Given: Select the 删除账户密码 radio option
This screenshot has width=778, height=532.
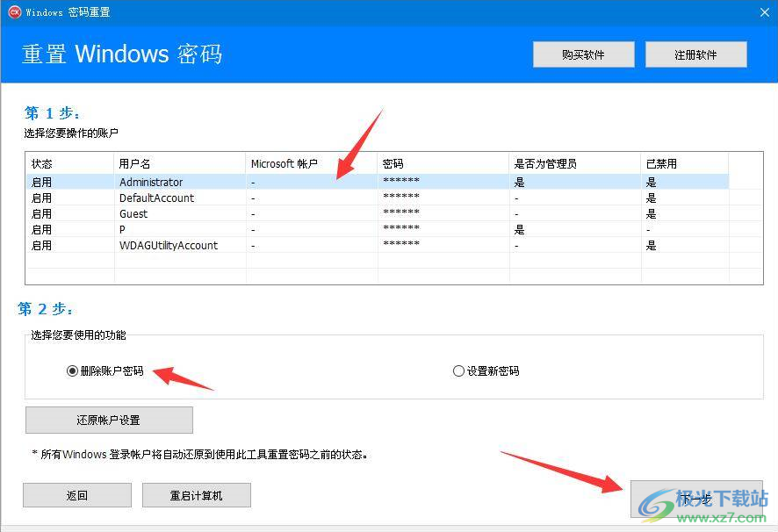Looking at the screenshot, I should [72, 370].
